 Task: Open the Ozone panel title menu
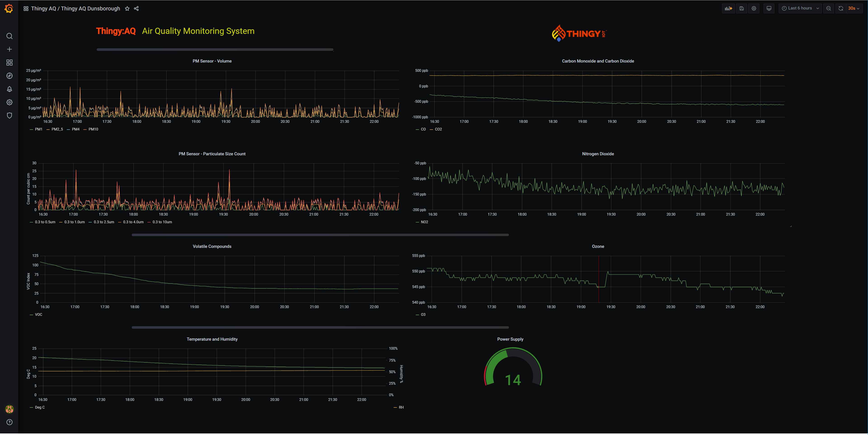[x=598, y=247]
